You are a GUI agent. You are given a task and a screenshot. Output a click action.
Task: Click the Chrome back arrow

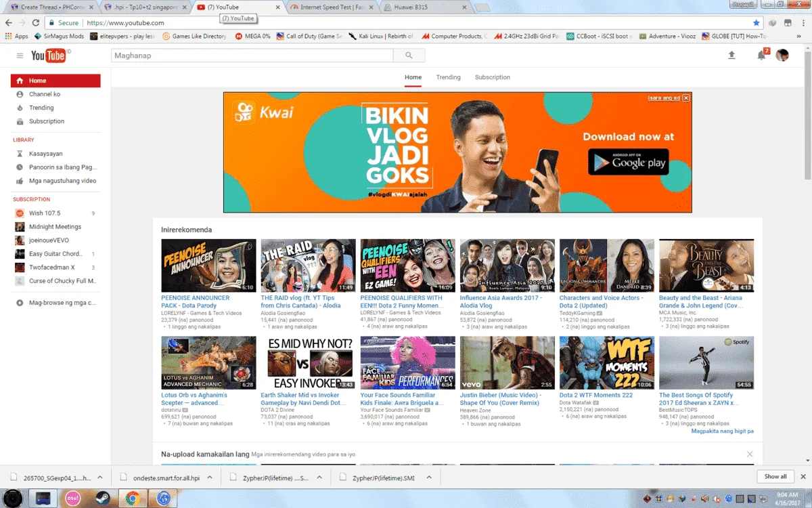tap(7, 23)
